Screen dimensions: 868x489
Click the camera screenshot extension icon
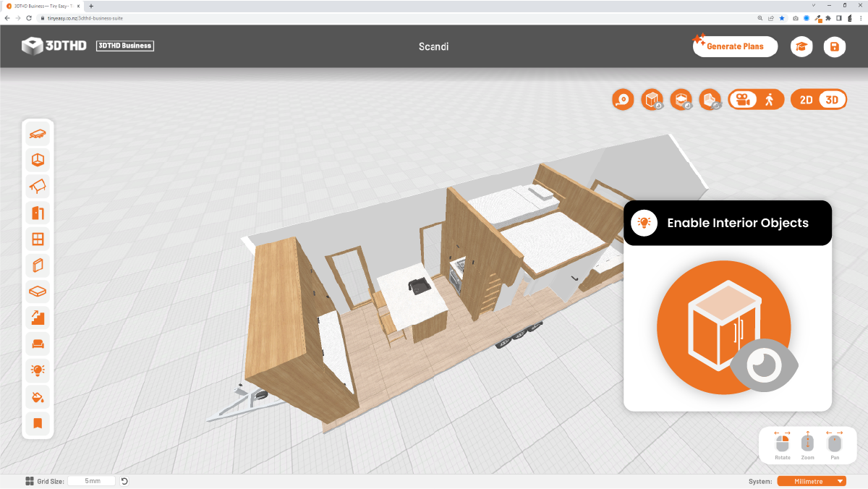click(x=796, y=18)
